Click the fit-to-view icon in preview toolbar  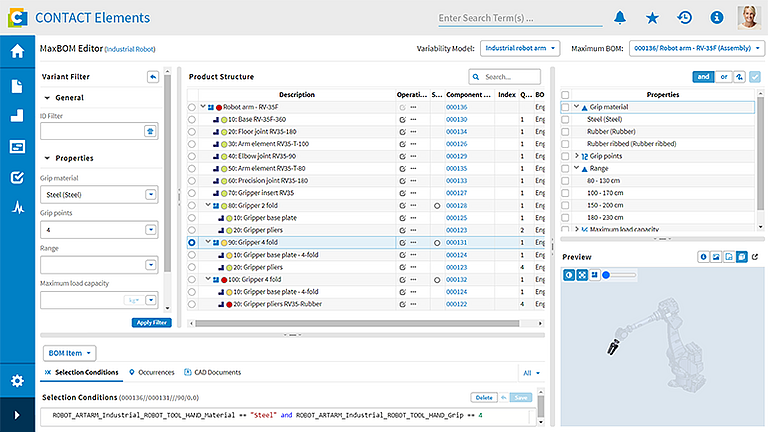(582, 275)
